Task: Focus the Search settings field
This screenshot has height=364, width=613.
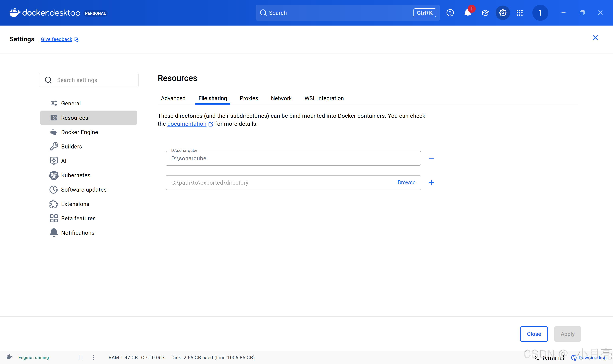Action: coord(89,80)
